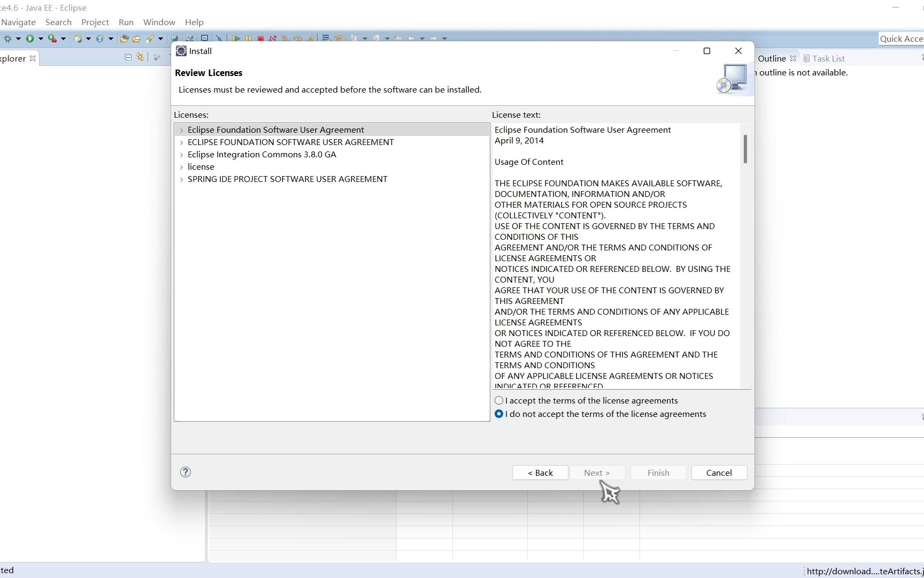Select 'I do not accept the terms' radio
924x578 pixels.
pyautogui.click(x=499, y=414)
